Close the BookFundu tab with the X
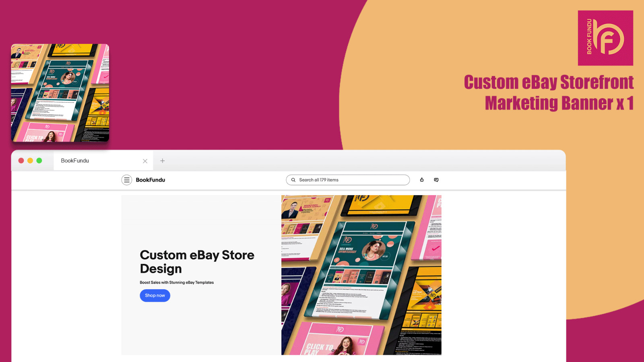 [x=145, y=161]
